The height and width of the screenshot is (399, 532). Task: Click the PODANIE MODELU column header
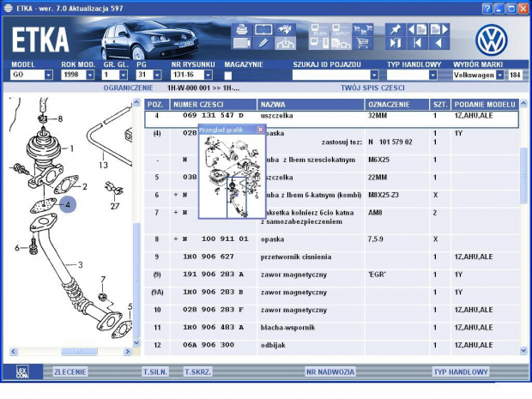pos(485,105)
